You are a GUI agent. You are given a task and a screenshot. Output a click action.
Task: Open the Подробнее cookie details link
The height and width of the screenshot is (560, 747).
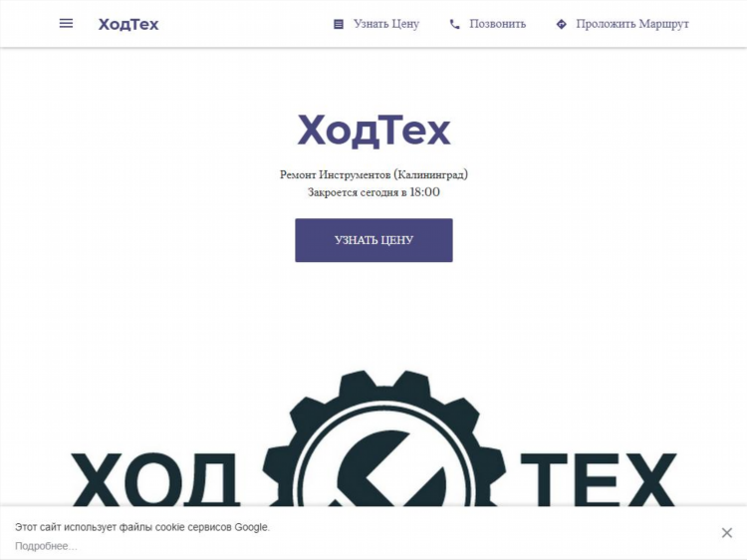[x=46, y=546]
